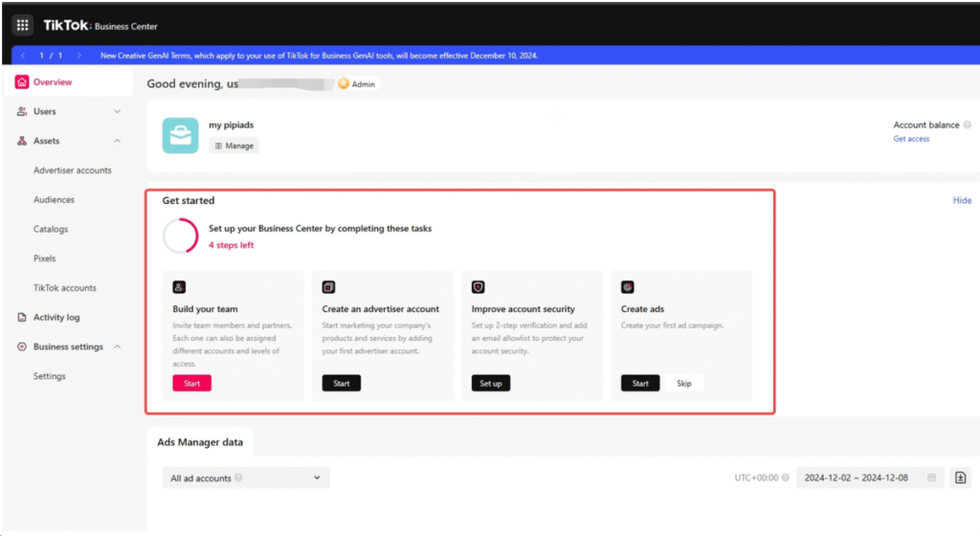This screenshot has height=536, width=980.
Task: Open Activity log from the sidebar
Action: coord(56,318)
